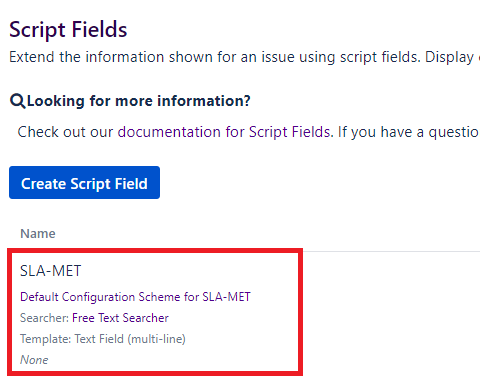This screenshot has height=377, width=480.
Task: Click the If you have a question text
Action: click(409, 132)
